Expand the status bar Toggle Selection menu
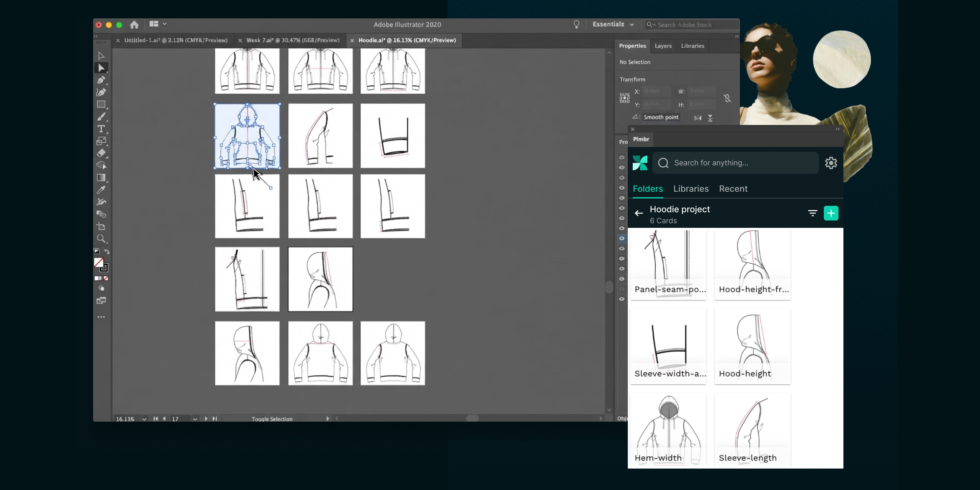980x490 pixels. (327, 418)
